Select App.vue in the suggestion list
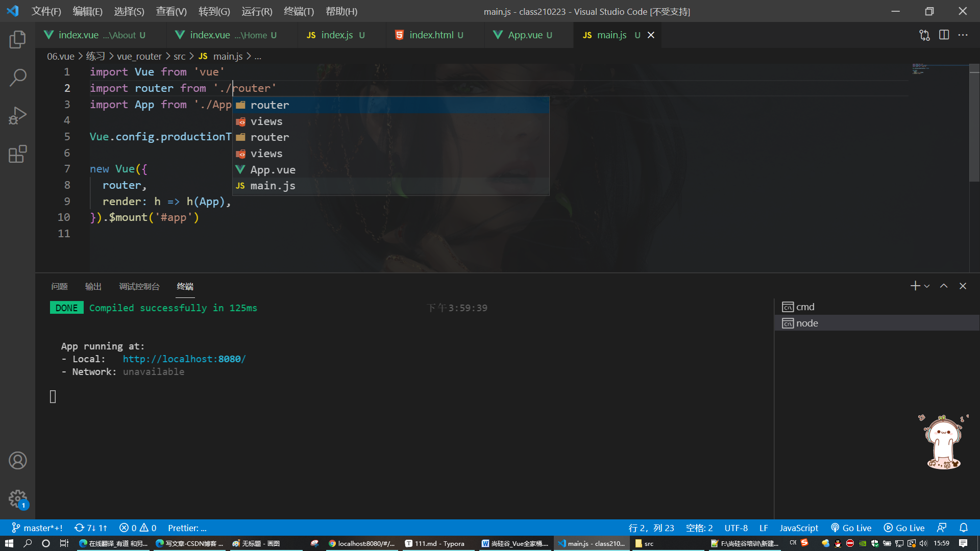The width and height of the screenshot is (980, 551). [x=273, y=170]
